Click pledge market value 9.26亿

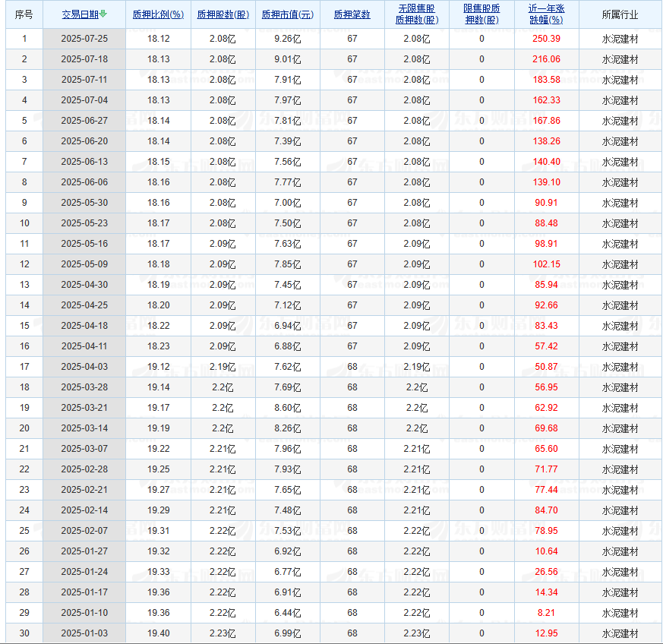click(288, 39)
